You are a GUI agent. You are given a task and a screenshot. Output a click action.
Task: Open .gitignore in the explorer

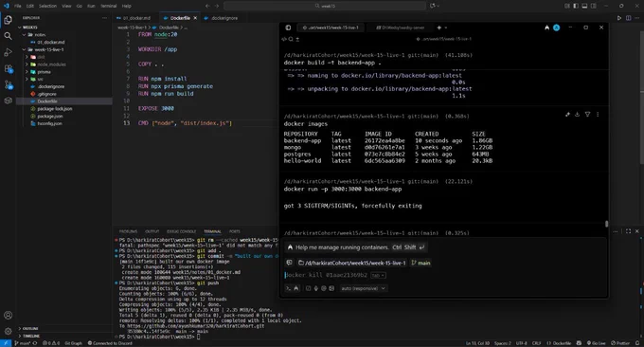(x=46, y=94)
